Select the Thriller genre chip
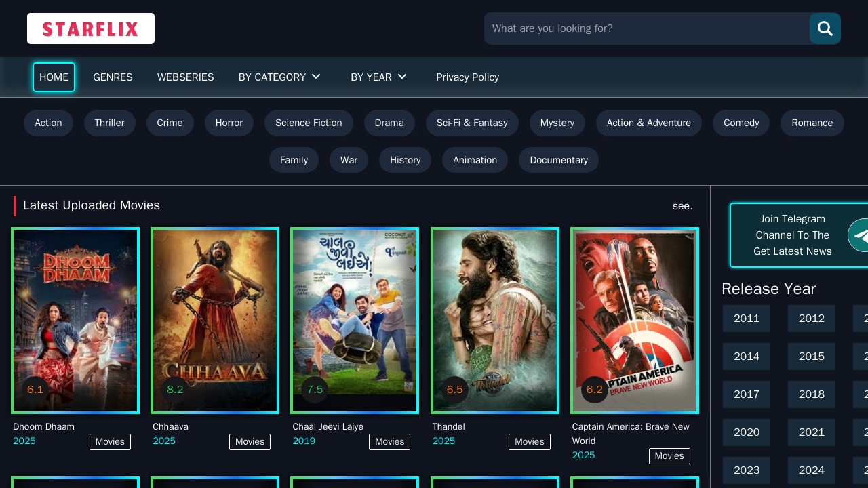Image resolution: width=868 pixels, height=488 pixels. 110,123
